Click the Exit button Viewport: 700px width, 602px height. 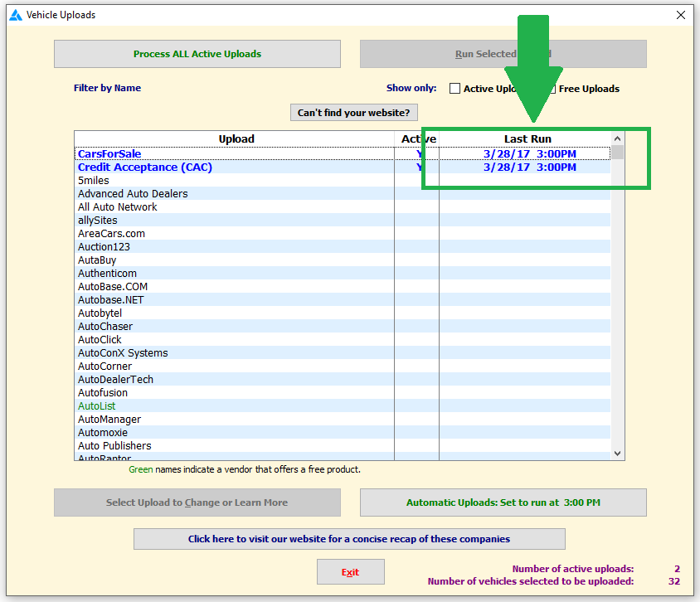[x=351, y=571]
